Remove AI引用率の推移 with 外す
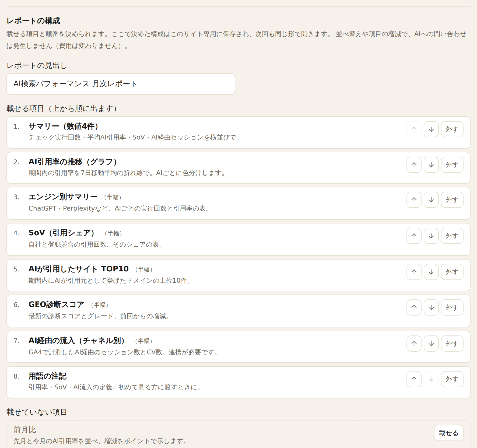 pos(452,165)
